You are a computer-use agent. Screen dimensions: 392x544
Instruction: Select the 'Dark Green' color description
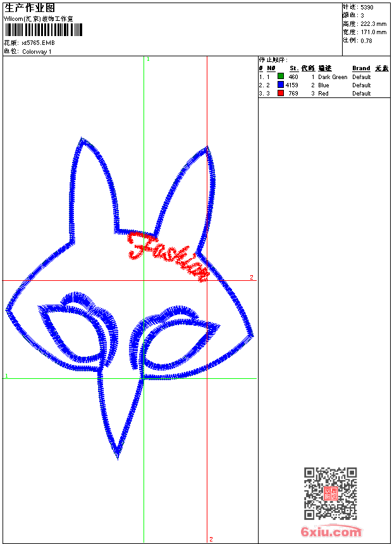pos(333,77)
